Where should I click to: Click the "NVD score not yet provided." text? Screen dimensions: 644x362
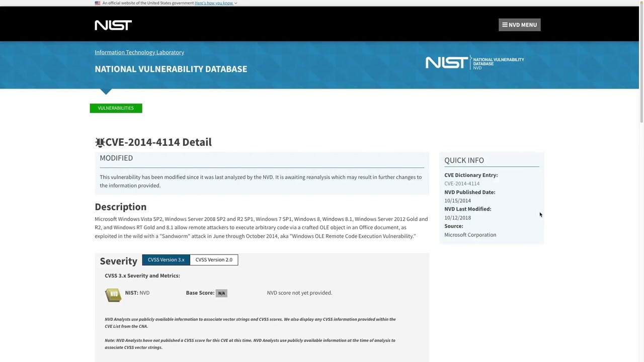300,293
